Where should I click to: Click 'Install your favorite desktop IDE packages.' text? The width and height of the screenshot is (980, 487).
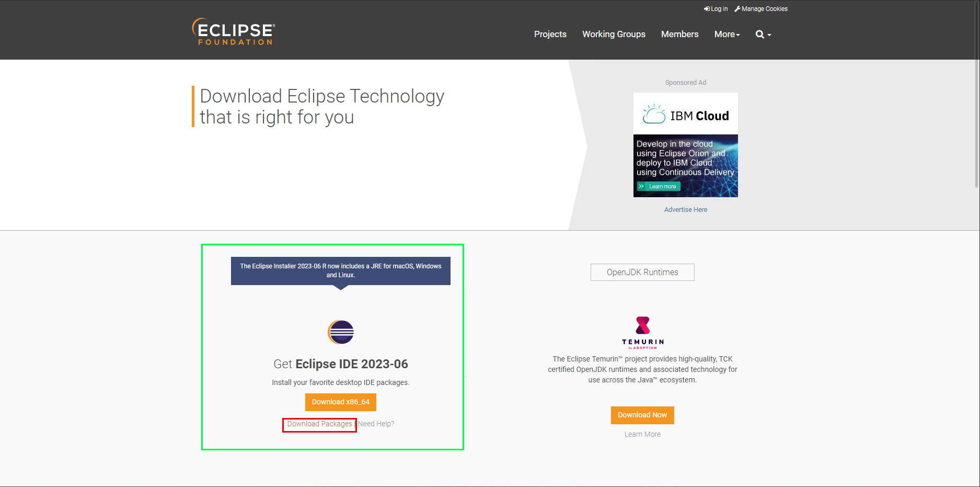point(341,383)
